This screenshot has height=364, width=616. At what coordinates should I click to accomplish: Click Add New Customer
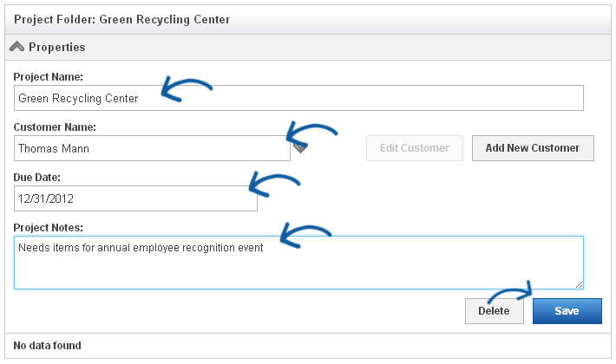coord(533,148)
